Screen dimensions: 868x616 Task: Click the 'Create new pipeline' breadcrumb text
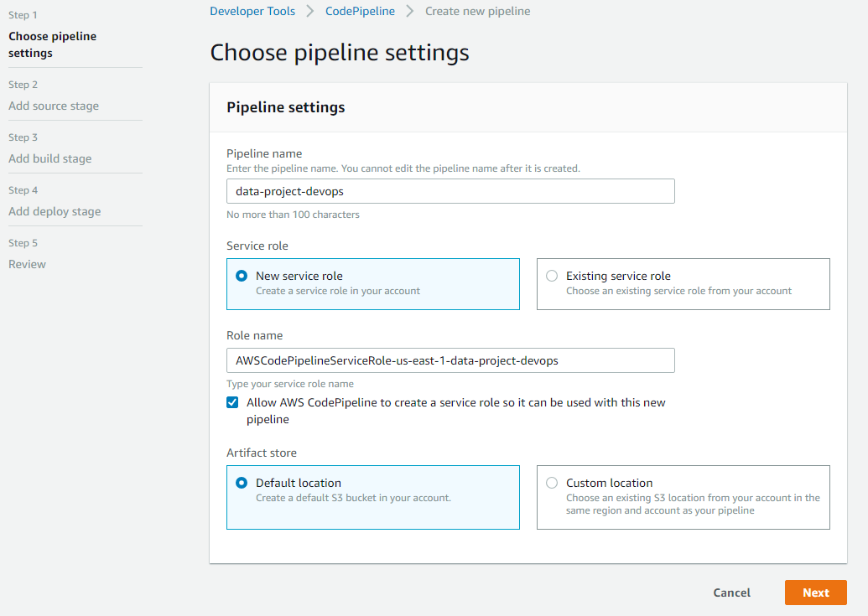click(478, 11)
